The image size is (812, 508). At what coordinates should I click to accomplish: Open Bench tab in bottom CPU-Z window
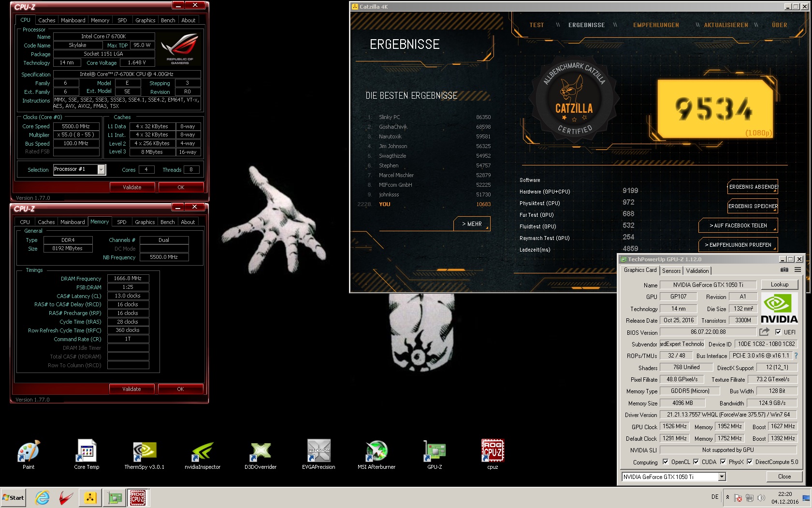pyautogui.click(x=168, y=222)
